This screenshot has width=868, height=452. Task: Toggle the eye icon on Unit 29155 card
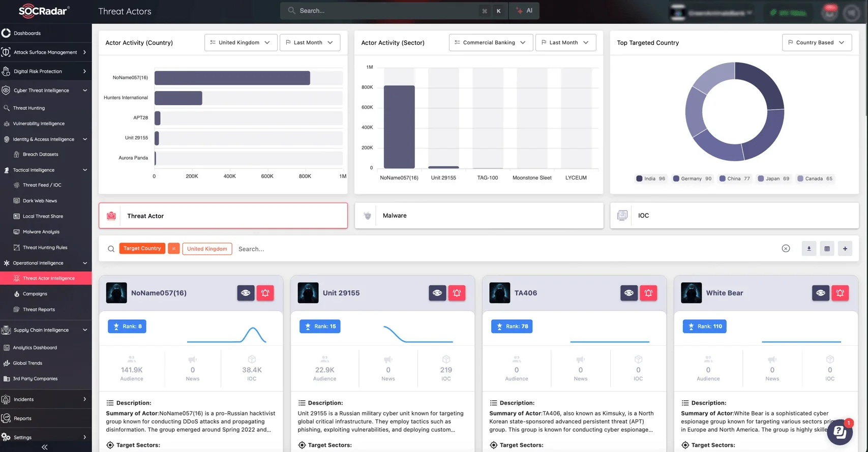tap(437, 293)
